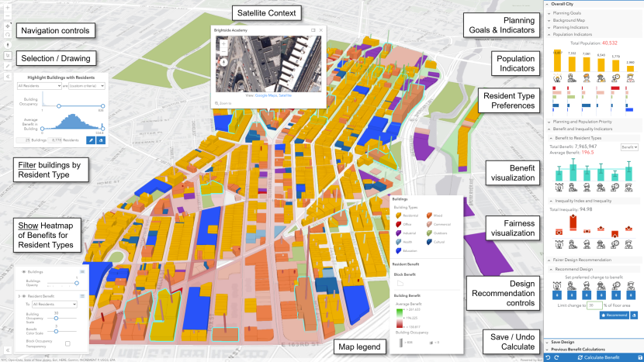Dock the Brightside Academy popup
The height and width of the screenshot is (362, 644).
(x=313, y=30)
